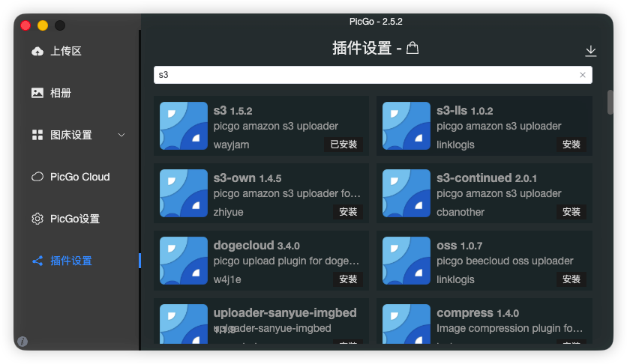Click the PicGo Cloud icon
The height and width of the screenshot is (364, 627).
pyautogui.click(x=37, y=177)
